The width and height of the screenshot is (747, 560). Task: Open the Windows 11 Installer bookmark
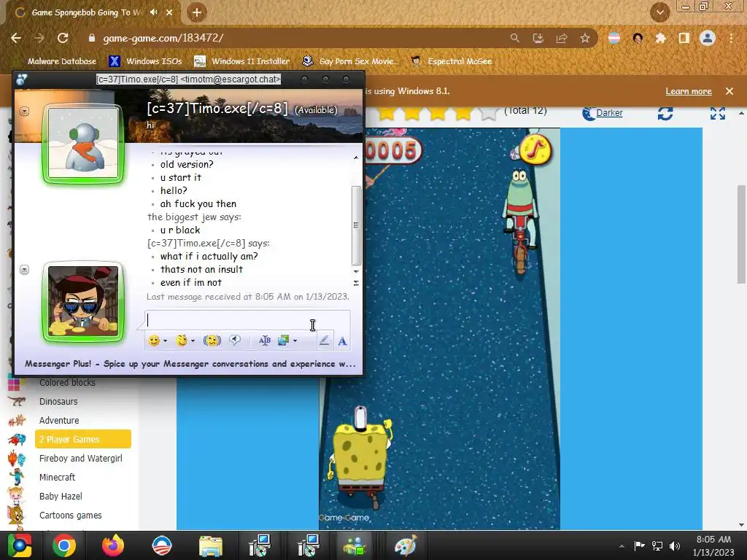coord(242,61)
